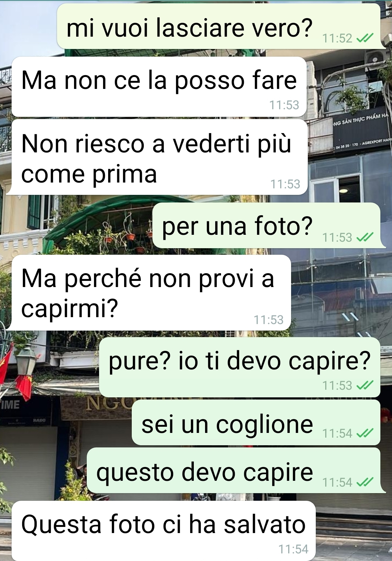Screen dimensions: 392x561
Task: Tap check marks under 'pure? io ti devo capire?'
Action: click(365, 385)
